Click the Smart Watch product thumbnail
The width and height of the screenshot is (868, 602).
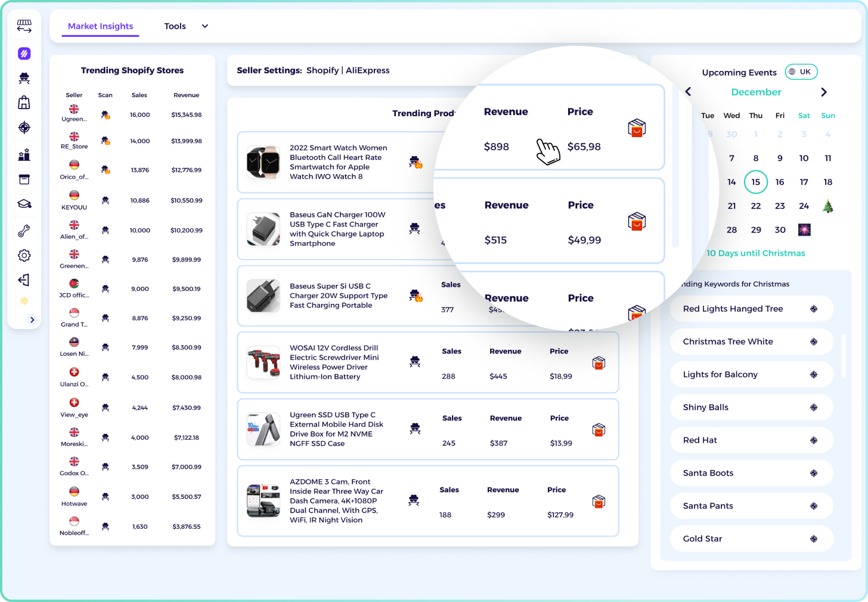(x=263, y=162)
